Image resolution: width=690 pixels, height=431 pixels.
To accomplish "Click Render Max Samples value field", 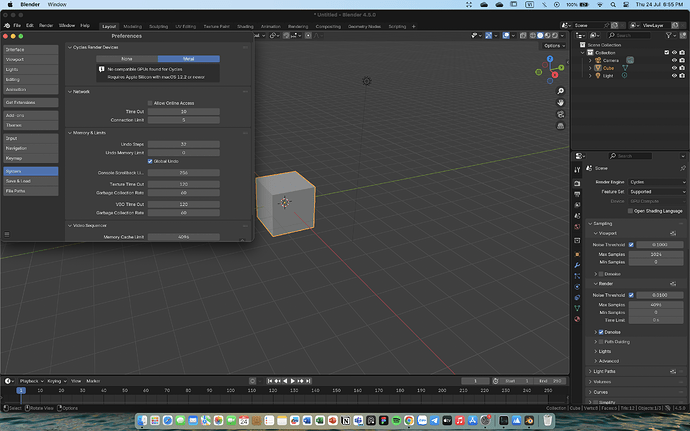I will click(x=656, y=305).
